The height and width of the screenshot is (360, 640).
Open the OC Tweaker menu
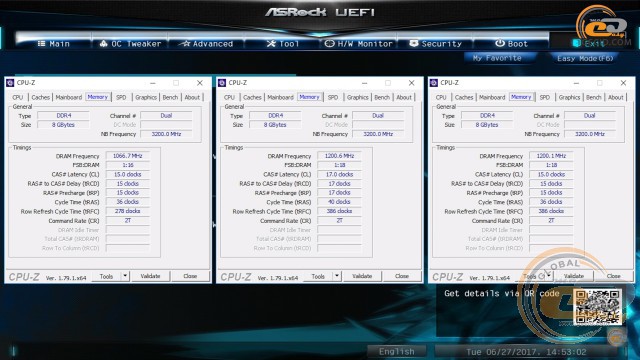(130, 44)
